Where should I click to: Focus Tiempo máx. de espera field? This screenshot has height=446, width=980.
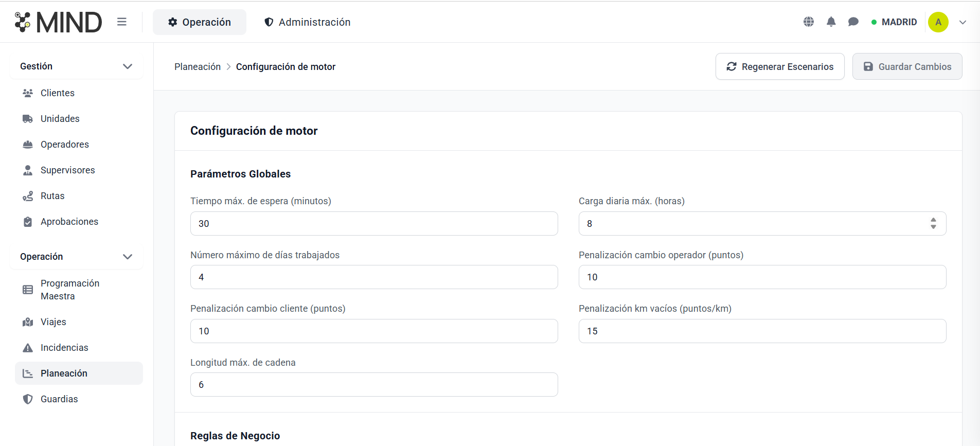[x=374, y=224]
